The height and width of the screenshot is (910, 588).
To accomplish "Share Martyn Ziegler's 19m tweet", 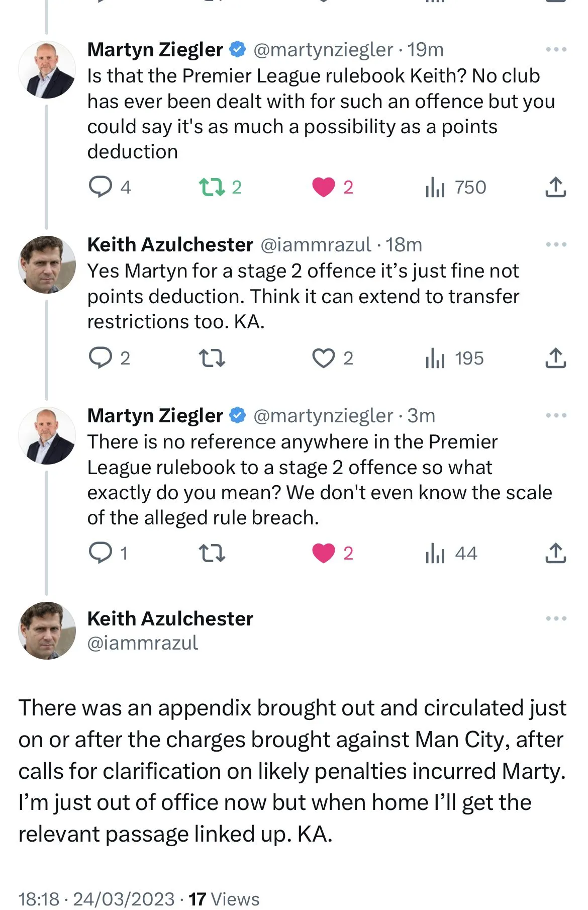I will [555, 187].
